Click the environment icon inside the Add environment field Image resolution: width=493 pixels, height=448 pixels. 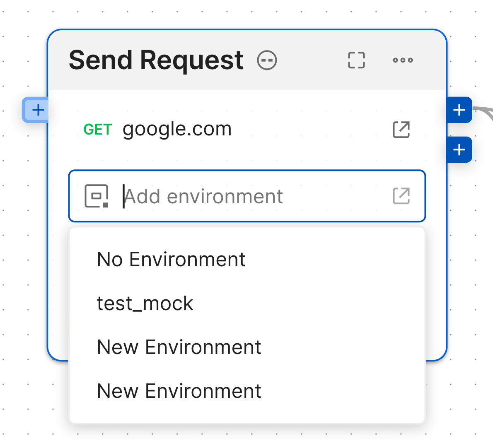[x=96, y=196]
